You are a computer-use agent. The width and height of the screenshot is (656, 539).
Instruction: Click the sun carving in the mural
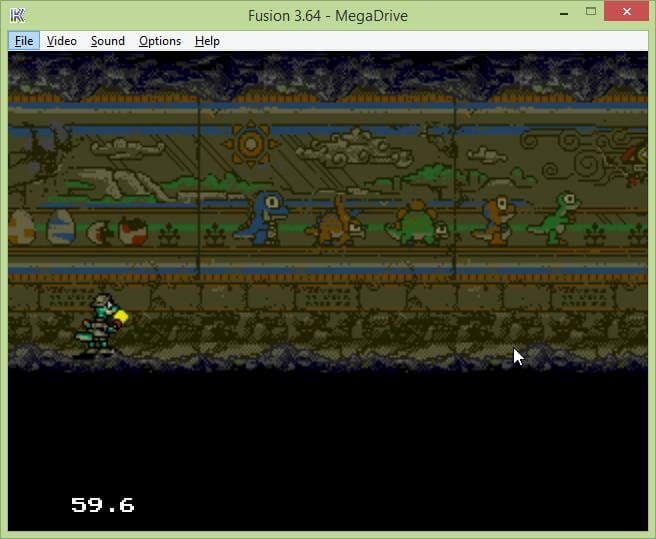(251, 144)
